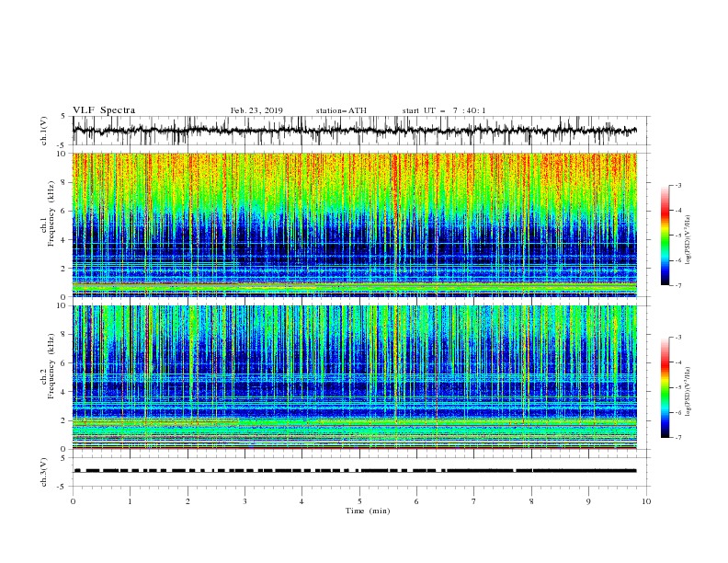Click the ch.3 black pulse bar trace
Image resolution: width=728 pixels, height=563 pixels.
click(x=355, y=471)
